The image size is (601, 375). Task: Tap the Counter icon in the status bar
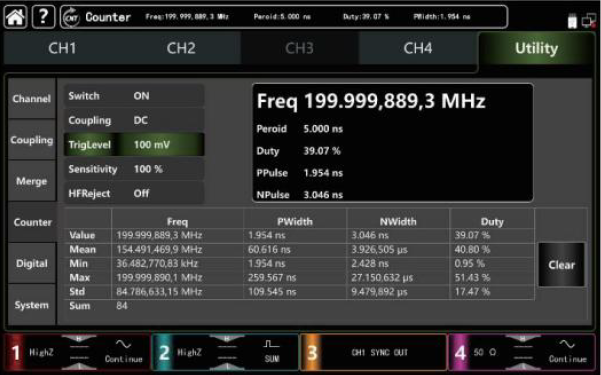[x=71, y=17]
